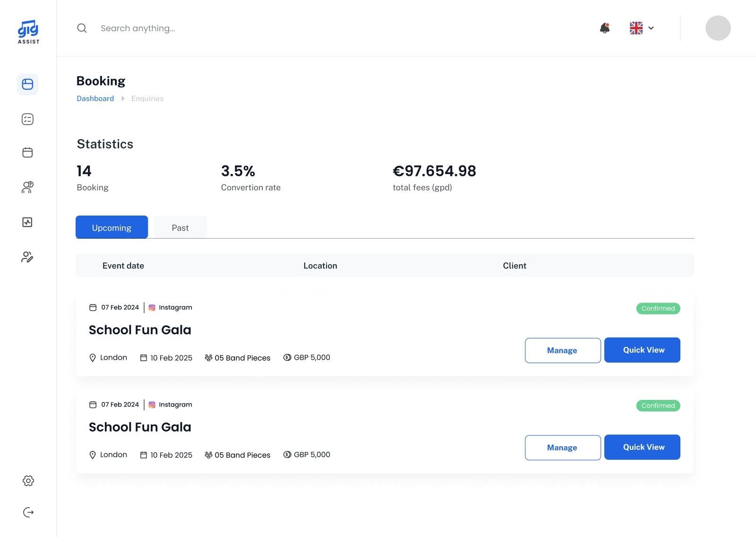Image resolution: width=756 pixels, height=537 pixels.
Task: Click the Enquiries breadcrumb
Action: (147, 98)
